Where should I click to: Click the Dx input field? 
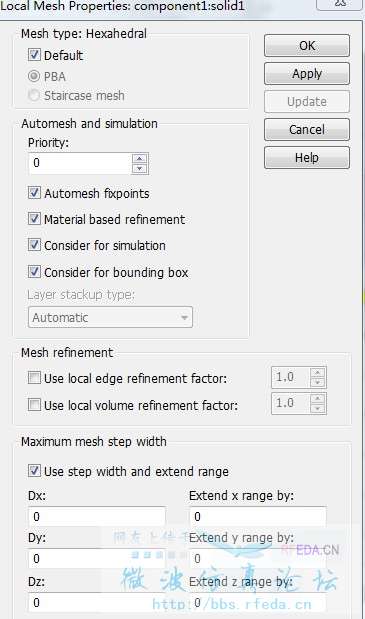[x=97, y=516]
